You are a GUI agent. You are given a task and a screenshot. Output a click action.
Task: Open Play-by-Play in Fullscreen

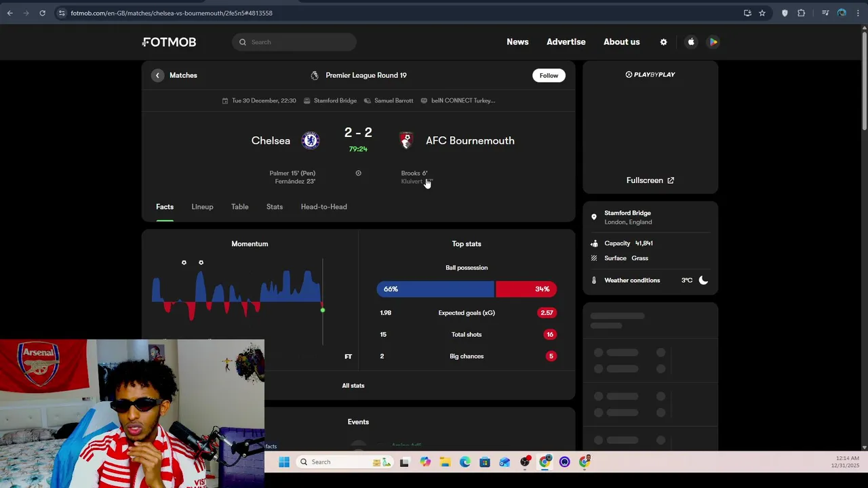650,180
